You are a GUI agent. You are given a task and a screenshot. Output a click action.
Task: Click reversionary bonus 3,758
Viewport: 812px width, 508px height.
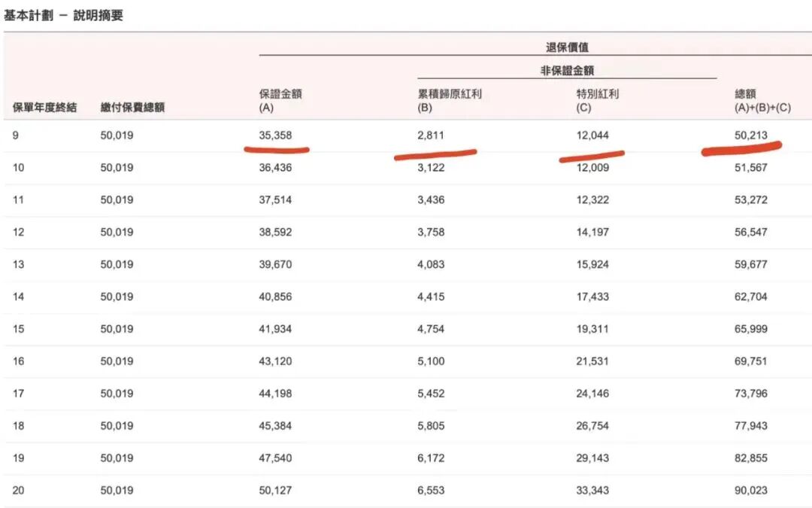431,232
